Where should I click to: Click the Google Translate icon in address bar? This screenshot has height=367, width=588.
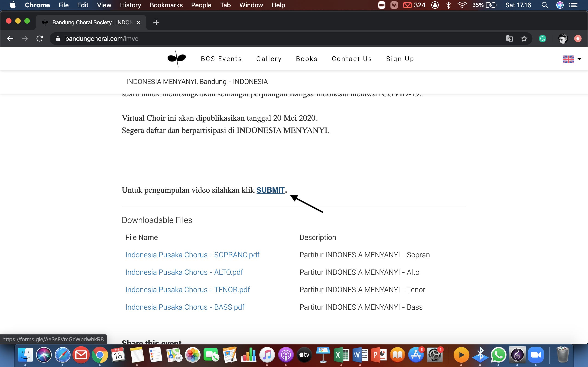[x=509, y=39]
